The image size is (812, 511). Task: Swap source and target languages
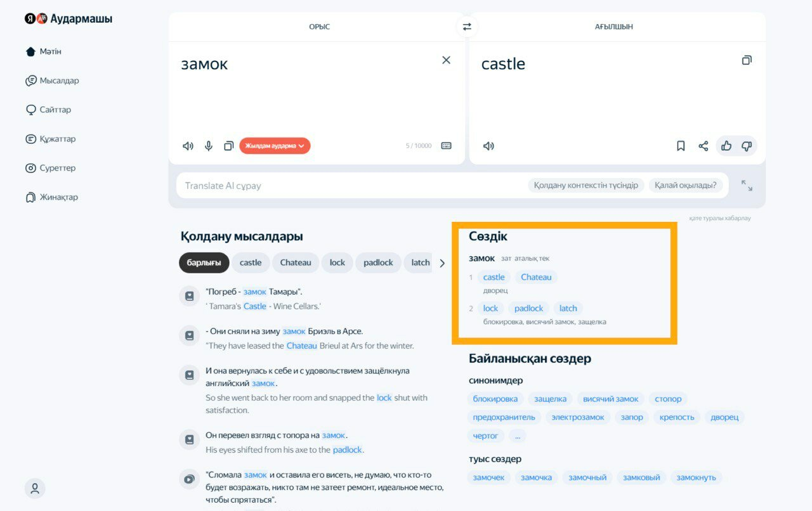tap(467, 27)
